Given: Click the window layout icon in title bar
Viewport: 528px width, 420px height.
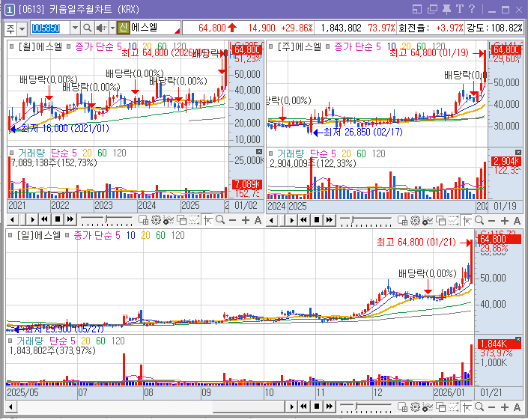Looking at the screenshot, I should [417, 9].
